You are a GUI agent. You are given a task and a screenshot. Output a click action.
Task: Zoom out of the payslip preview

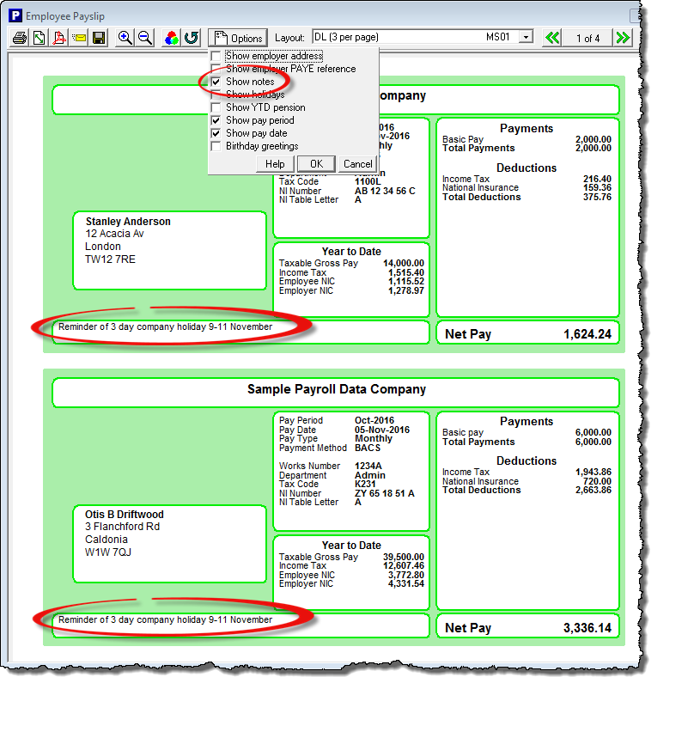coord(145,38)
